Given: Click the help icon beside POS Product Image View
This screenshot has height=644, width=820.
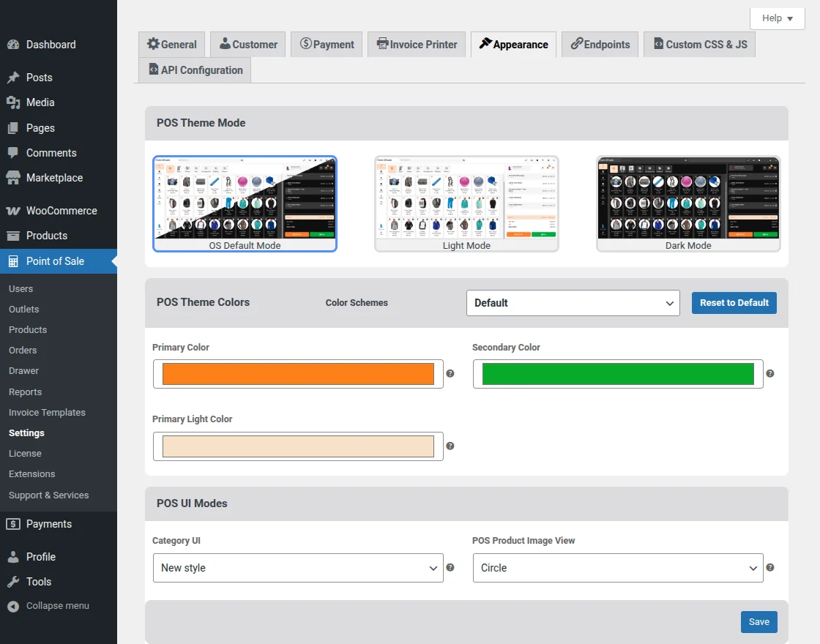Looking at the screenshot, I should tap(769, 567).
